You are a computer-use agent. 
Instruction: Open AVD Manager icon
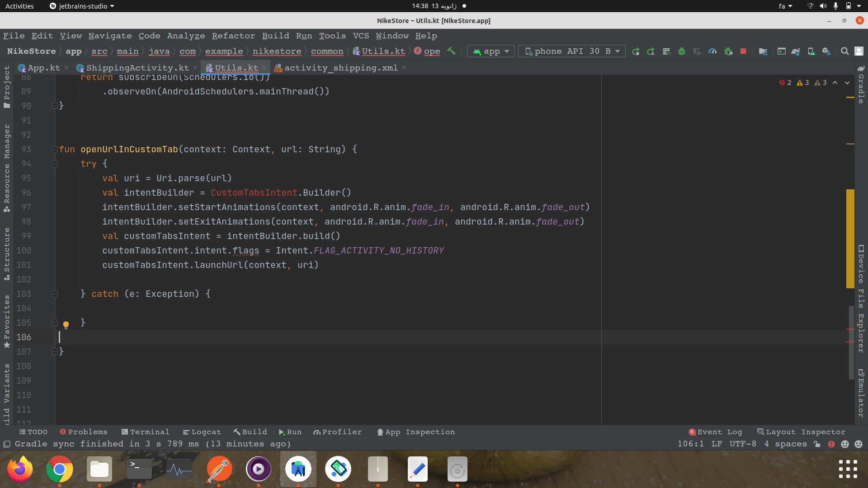point(811,52)
